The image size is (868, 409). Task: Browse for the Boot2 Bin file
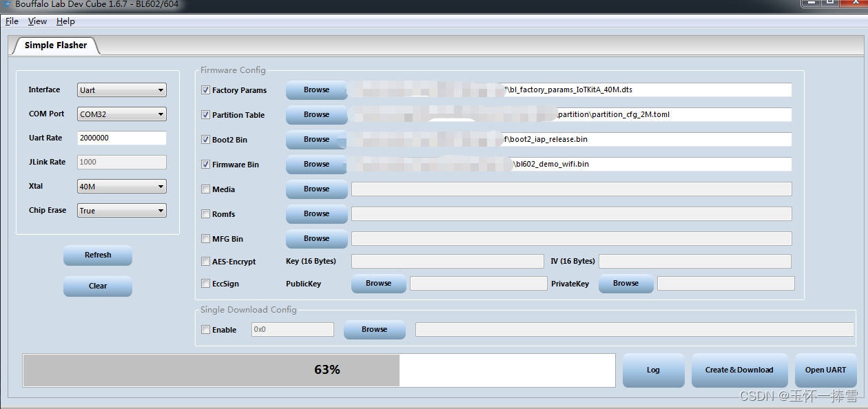(x=317, y=140)
